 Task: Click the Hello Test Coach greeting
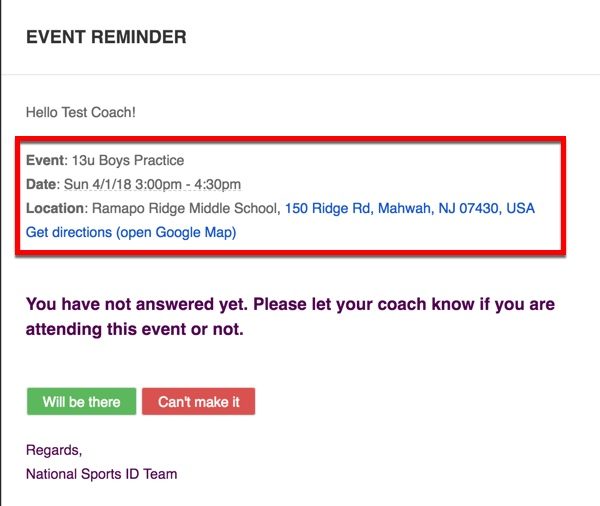[81, 113]
